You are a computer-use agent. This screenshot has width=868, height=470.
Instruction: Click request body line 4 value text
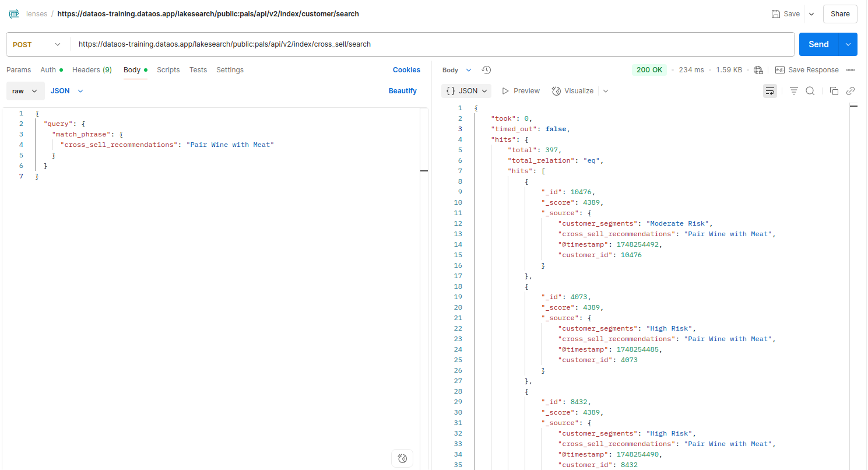point(230,145)
